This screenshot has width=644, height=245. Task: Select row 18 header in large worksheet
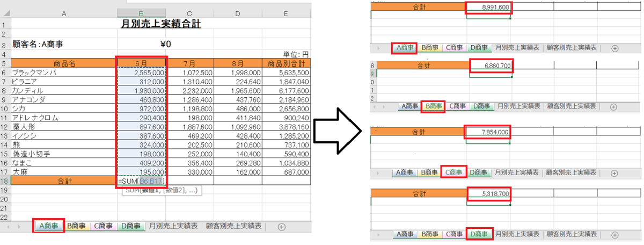pyautogui.click(x=5, y=182)
